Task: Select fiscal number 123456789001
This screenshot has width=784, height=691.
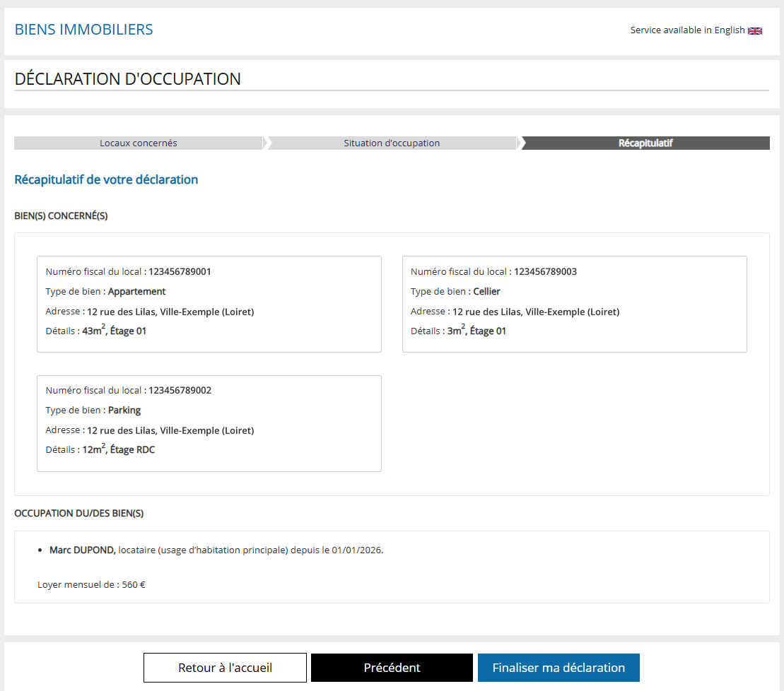Action: coord(180,272)
